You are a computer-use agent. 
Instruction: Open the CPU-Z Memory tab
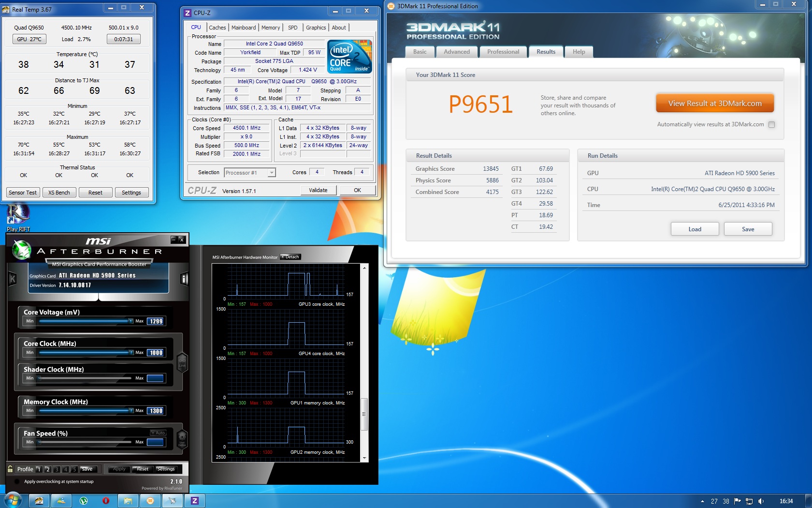pos(271,28)
